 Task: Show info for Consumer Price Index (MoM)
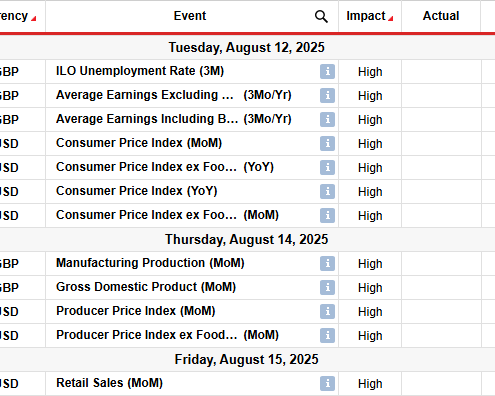[x=327, y=143]
